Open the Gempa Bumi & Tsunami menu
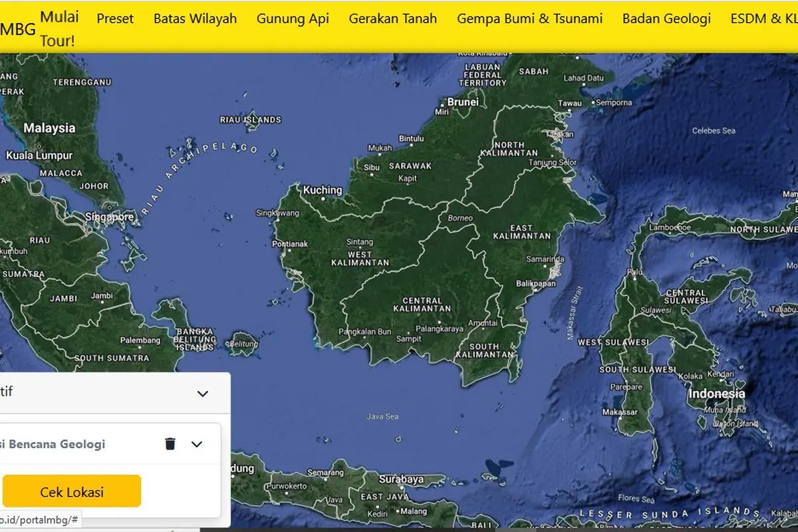798x532 pixels. [x=530, y=19]
